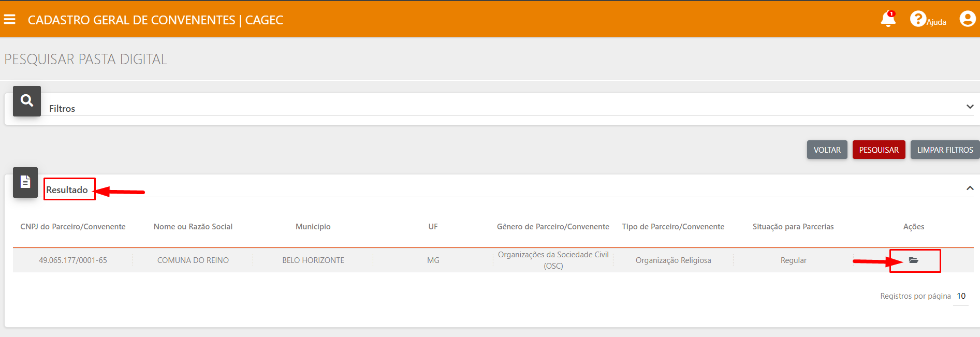Open the Registros por página dropdown
This screenshot has width=980, height=337.
[961, 296]
